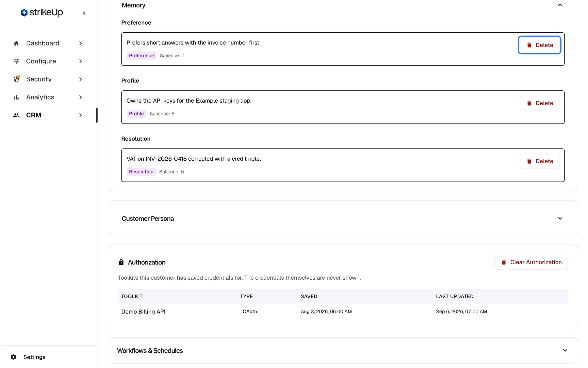Delete the API keys profile memory
Viewport: 588px width, 368px height.
pos(539,103)
